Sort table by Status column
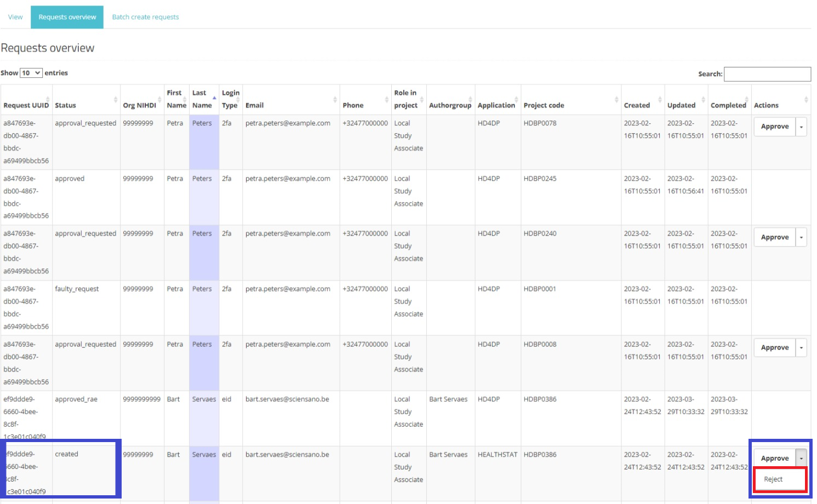This screenshot has height=504, width=817. 85,105
